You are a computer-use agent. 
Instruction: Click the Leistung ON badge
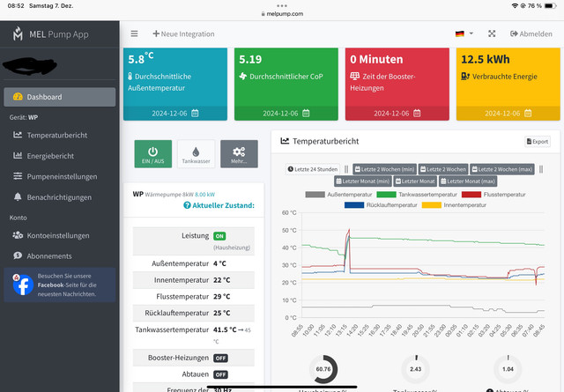(x=219, y=236)
